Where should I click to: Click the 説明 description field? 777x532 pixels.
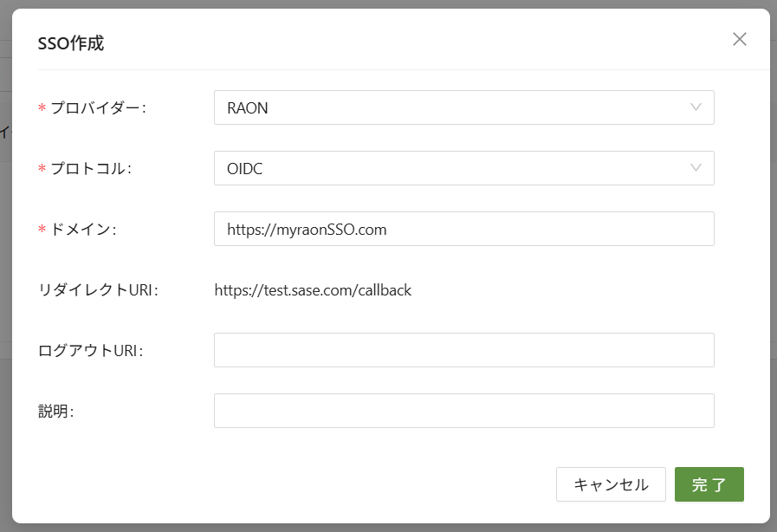[x=463, y=410]
